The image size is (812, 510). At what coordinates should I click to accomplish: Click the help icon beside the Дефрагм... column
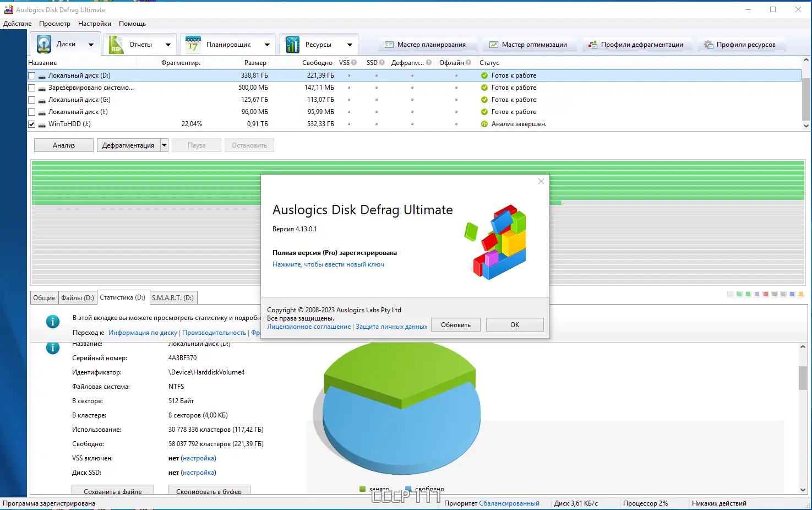[x=429, y=63]
